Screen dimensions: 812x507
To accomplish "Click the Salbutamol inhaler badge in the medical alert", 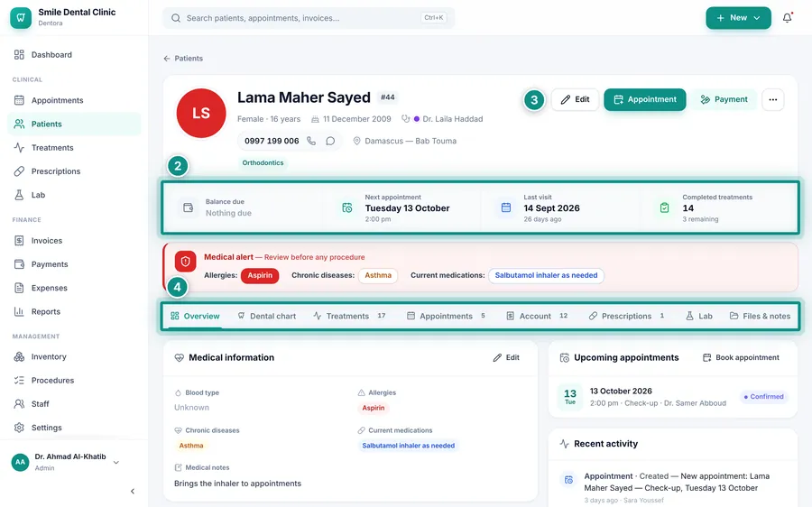I will (x=546, y=275).
